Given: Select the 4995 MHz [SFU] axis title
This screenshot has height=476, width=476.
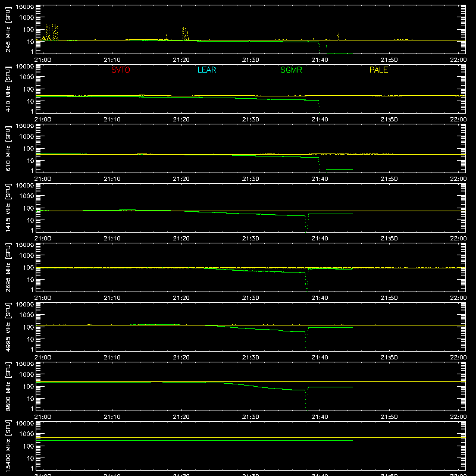Looking at the screenshot, I should click(8, 327).
